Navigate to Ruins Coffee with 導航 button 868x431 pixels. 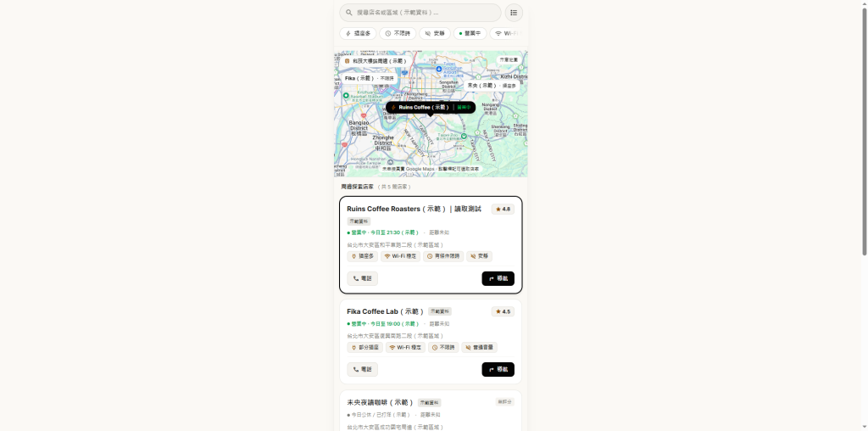pyautogui.click(x=498, y=278)
